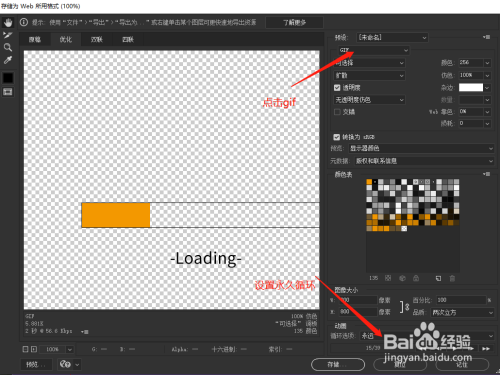
Task: Enable the 透明度 transparency checkbox
Action: (x=337, y=88)
